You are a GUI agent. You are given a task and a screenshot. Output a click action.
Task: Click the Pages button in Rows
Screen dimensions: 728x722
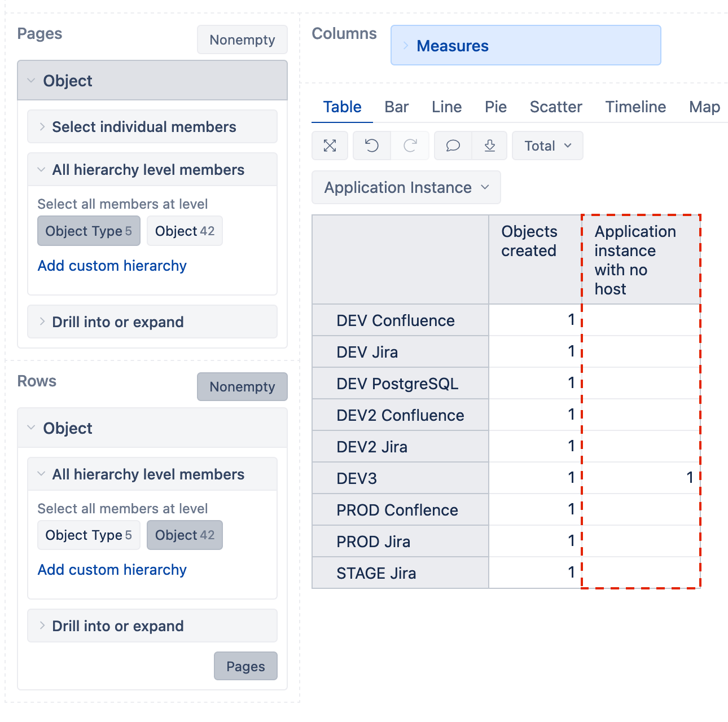[x=245, y=666]
